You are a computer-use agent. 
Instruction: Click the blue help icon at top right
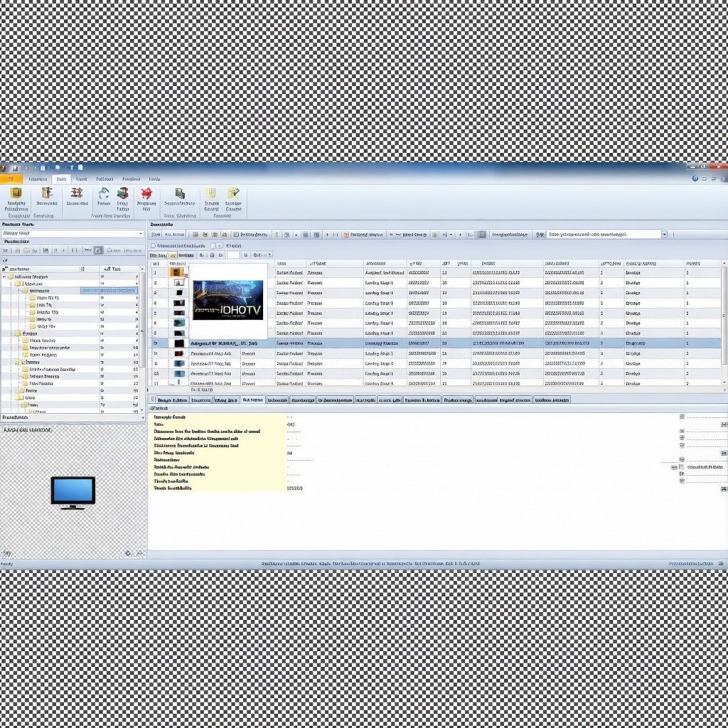coord(695,178)
